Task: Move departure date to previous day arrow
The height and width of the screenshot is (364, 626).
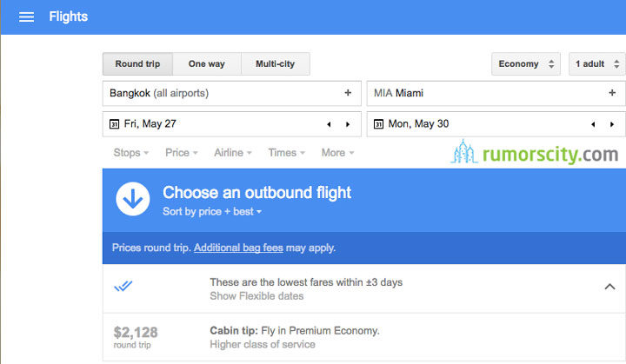Action: (x=329, y=124)
